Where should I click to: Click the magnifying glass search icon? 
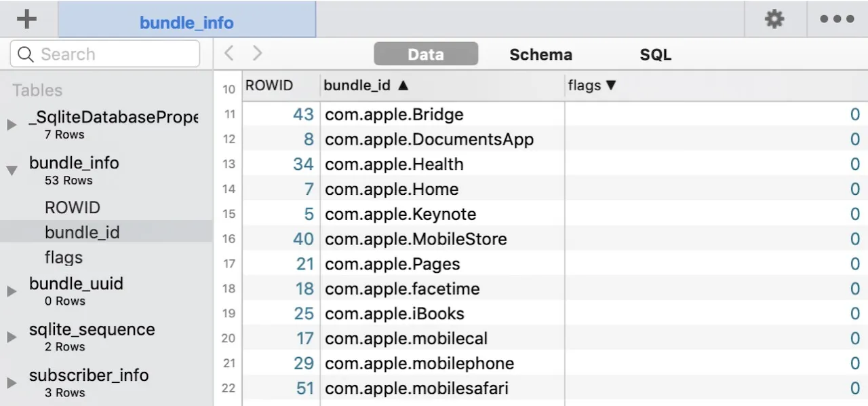(x=26, y=54)
